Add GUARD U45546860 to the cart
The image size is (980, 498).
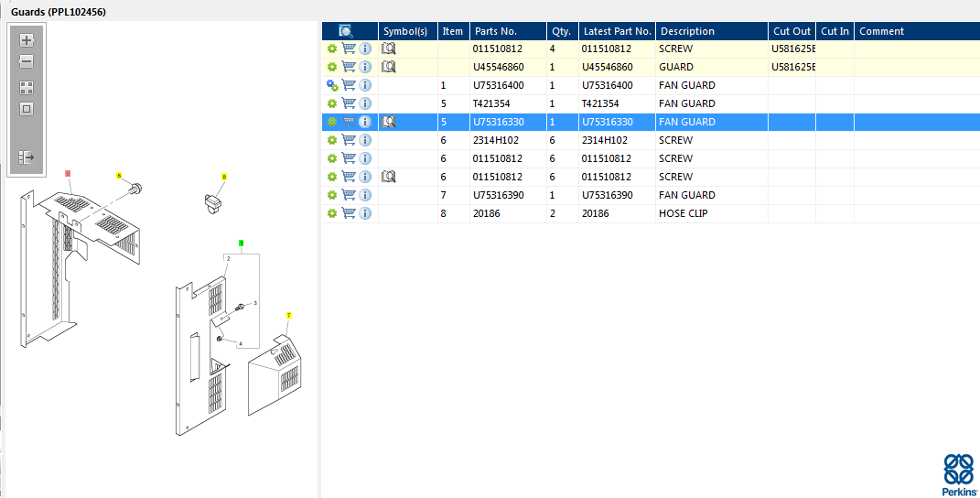349,67
